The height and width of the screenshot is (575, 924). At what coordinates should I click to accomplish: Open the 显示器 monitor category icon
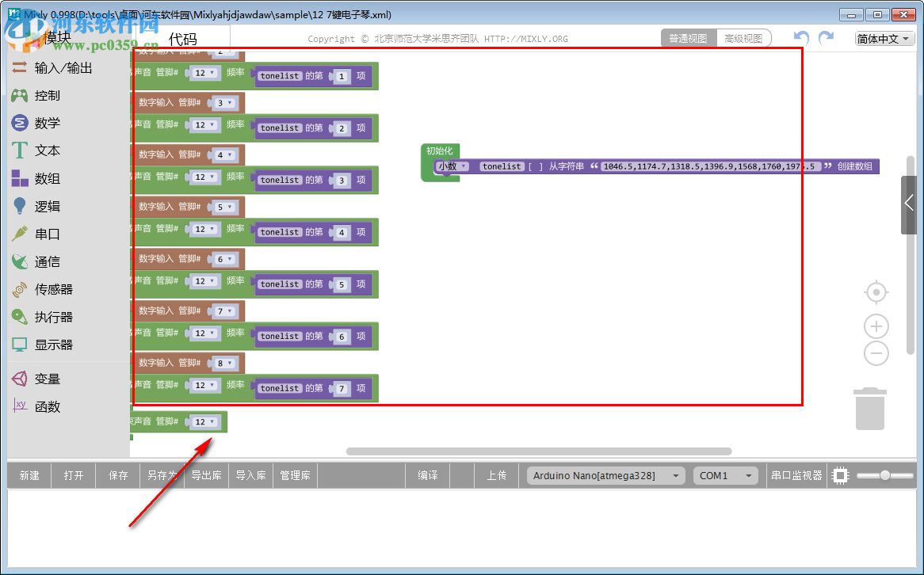(20, 345)
